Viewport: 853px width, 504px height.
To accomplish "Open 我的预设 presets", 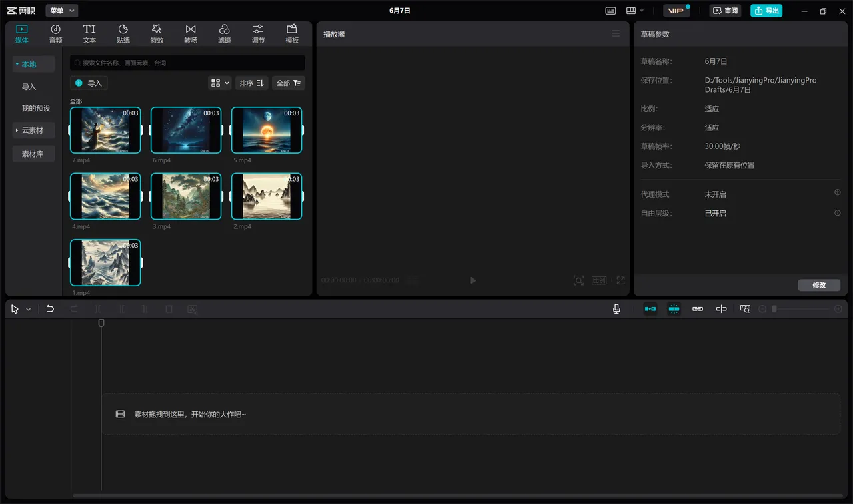I will point(36,108).
